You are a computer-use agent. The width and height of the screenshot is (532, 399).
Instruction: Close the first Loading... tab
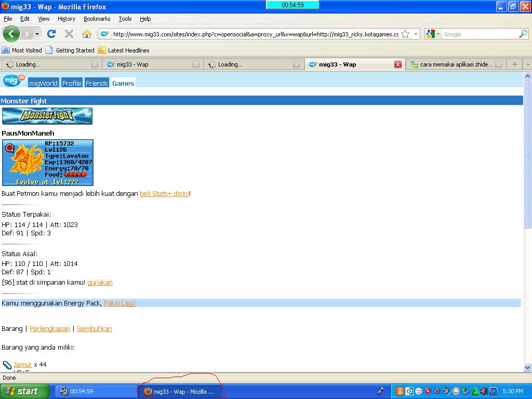pyautogui.click(x=95, y=64)
